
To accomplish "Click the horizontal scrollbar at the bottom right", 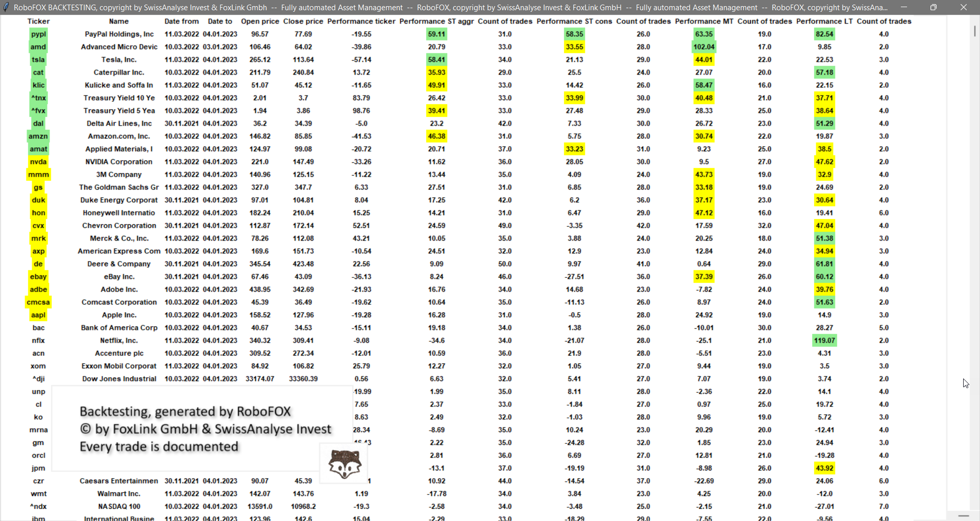I will click(963, 516).
